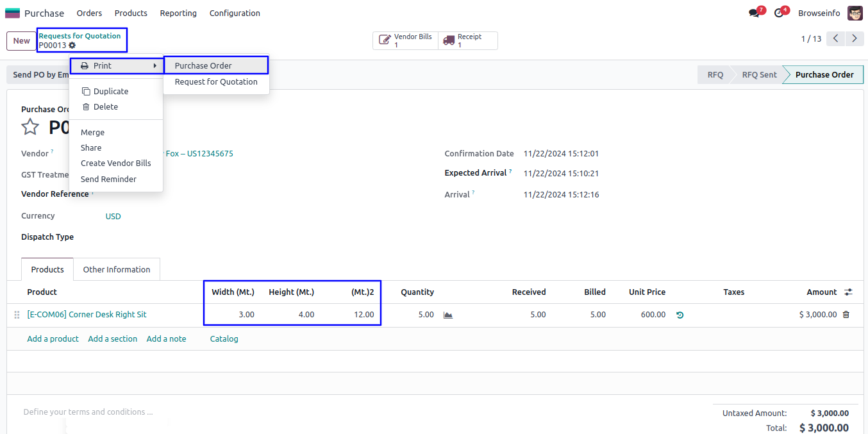This screenshot has width=868, height=434.
Task: Open the Vendor Bills smart button
Action: [x=405, y=40]
